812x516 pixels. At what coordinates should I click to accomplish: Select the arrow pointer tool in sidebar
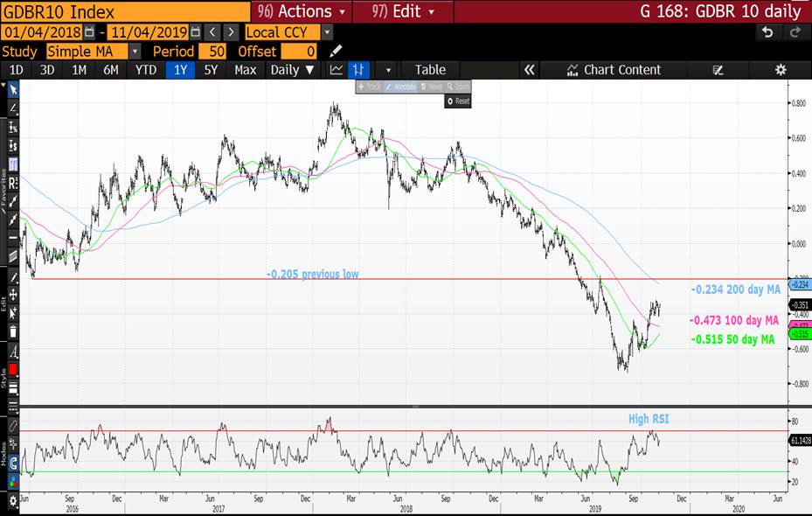coord(13,89)
